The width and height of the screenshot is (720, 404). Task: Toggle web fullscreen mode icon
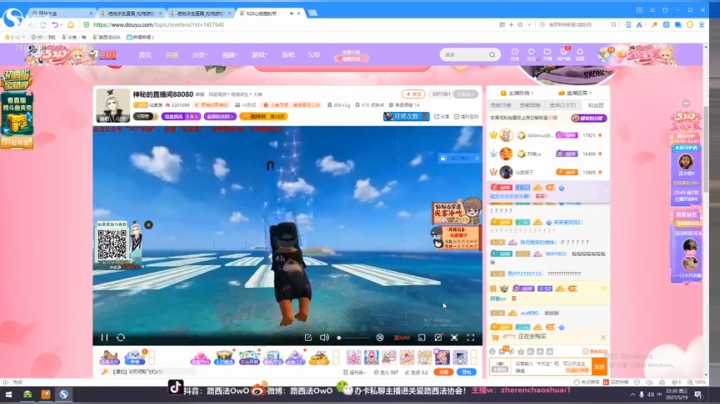click(x=454, y=337)
